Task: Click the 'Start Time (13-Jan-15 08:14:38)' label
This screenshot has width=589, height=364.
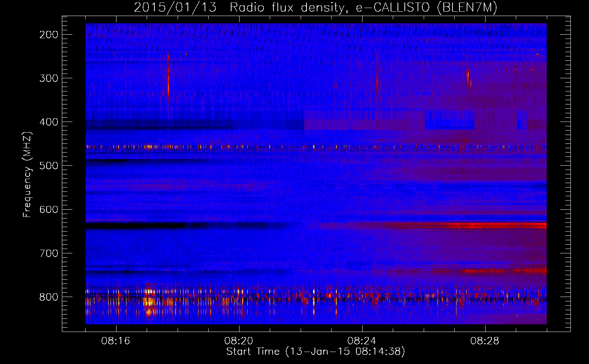Action: point(316,352)
